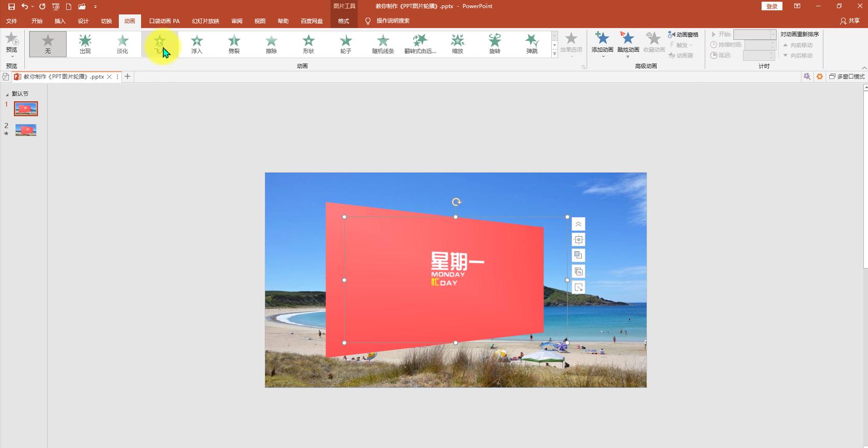The width and height of the screenshot is (868, 448).
Task: Click the 共享 share button
Action: [850, 21]
